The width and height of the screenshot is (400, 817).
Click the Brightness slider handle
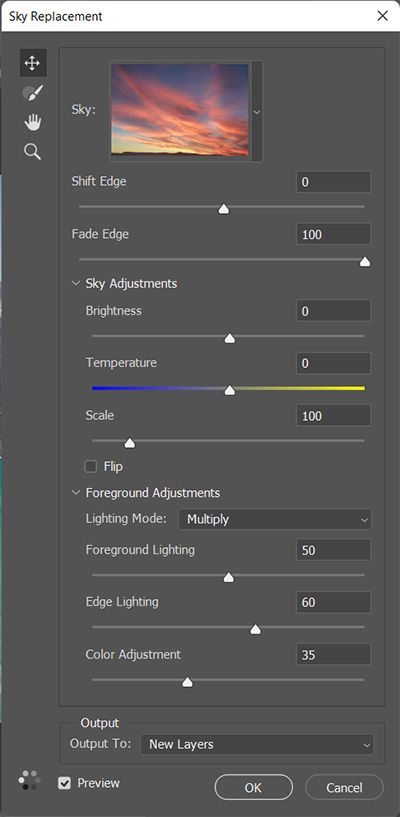pyautogui.click(x=229, y=338)
